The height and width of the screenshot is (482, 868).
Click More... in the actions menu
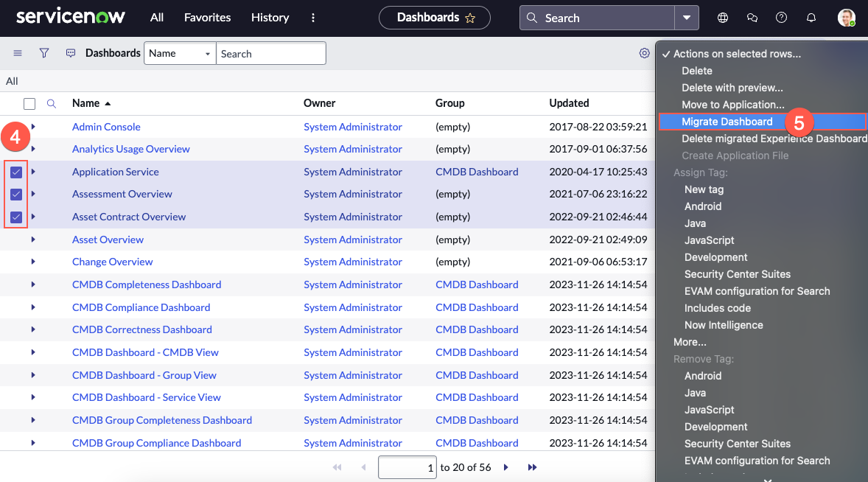click(690, 342)
